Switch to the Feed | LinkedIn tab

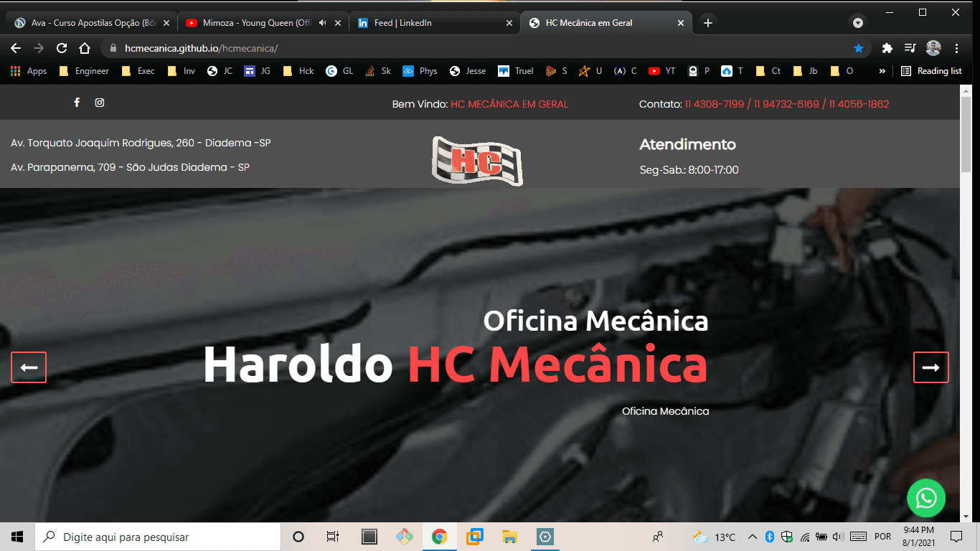(x=433, y=23)
